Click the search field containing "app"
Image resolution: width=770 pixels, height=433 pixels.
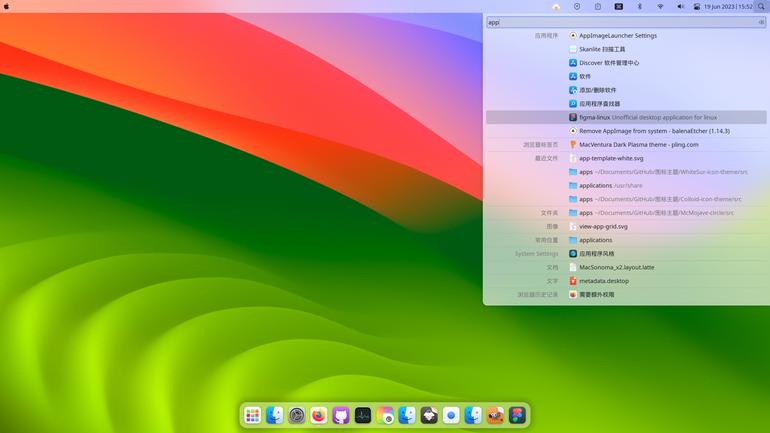[x=626, y=22]
